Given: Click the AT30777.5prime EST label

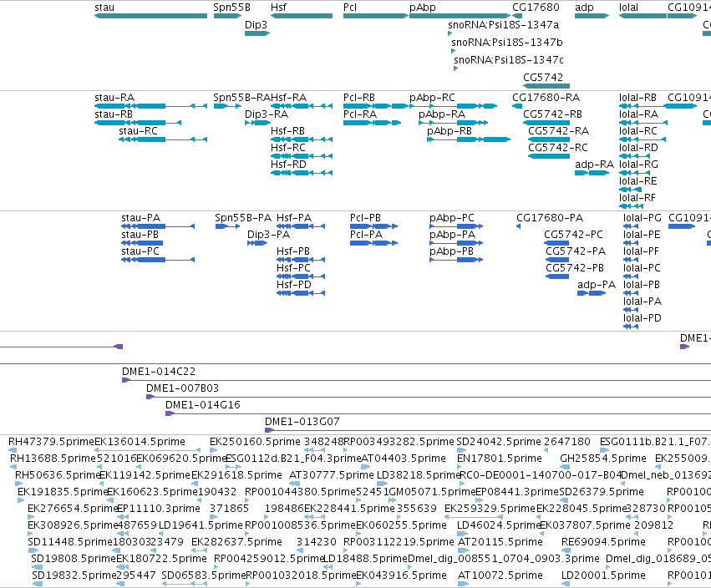Looking at the screenshot, I should click(x=332, y=475).
